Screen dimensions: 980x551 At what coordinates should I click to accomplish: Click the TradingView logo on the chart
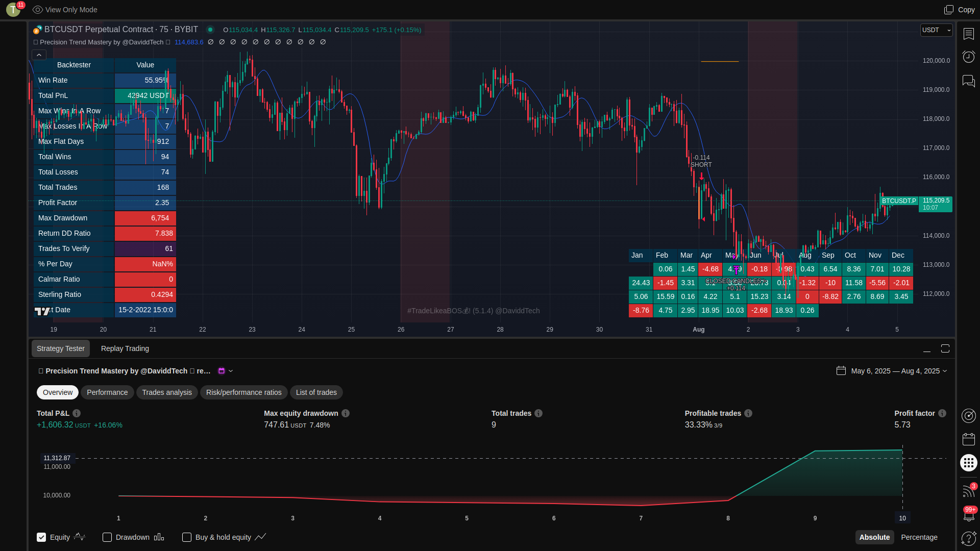pyautogui.click(x=42, y=311)
